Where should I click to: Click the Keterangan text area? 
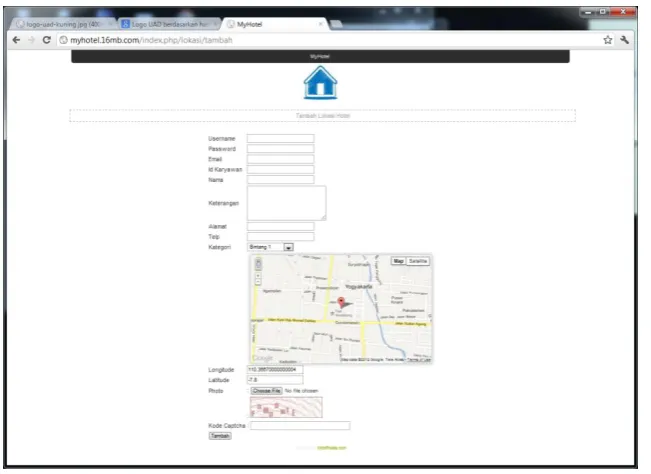286,203
